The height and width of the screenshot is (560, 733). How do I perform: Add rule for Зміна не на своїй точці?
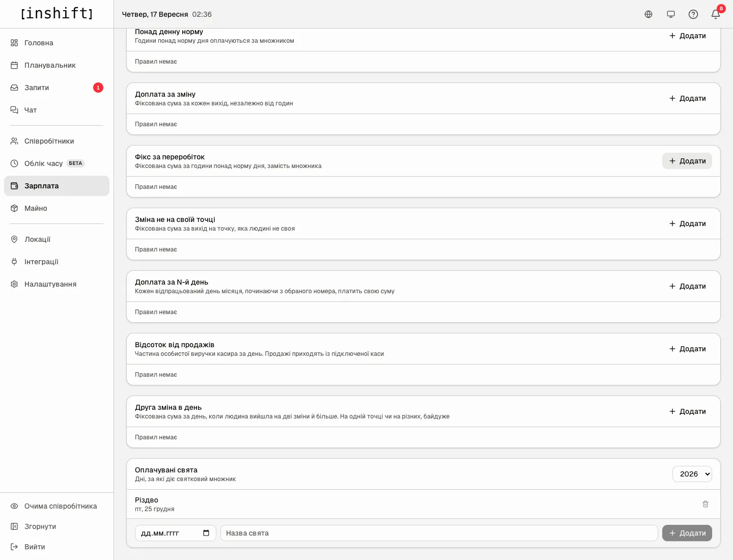(x=687, y=223)
